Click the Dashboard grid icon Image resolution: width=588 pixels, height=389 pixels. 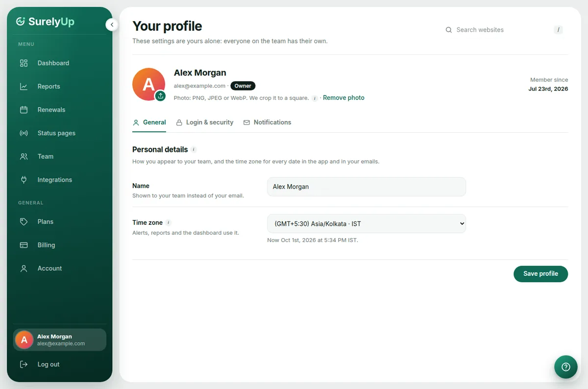tap(24, 63)
